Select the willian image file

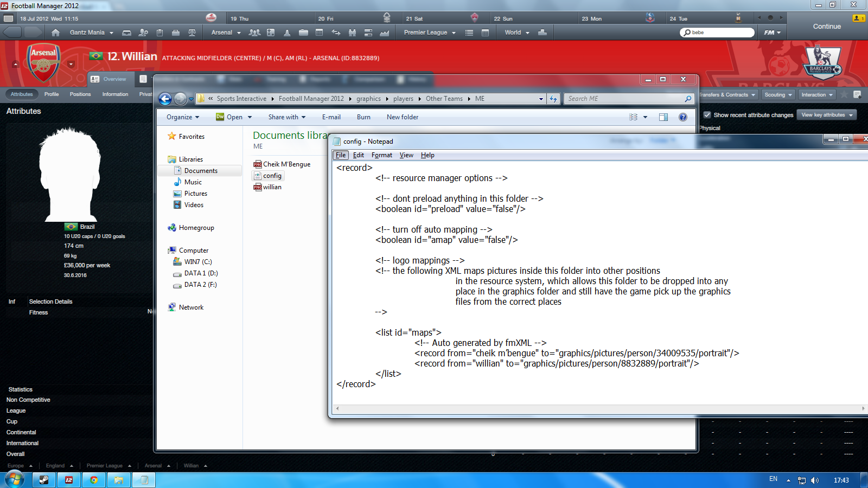267,187
